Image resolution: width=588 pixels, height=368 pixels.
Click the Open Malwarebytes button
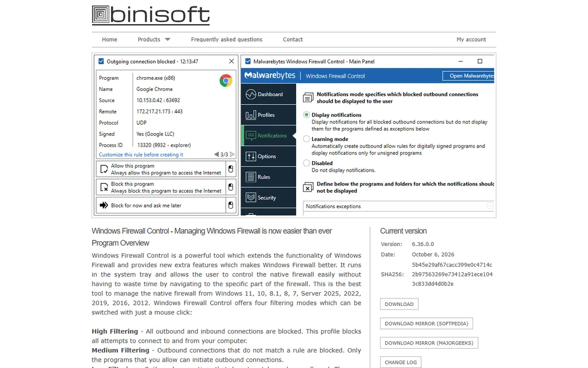469,76
